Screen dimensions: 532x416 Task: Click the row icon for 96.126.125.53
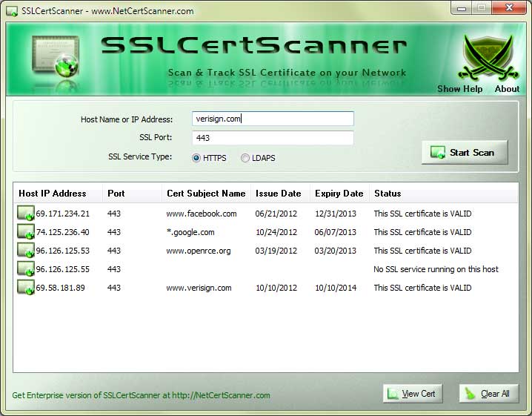[x=26, y=251]
